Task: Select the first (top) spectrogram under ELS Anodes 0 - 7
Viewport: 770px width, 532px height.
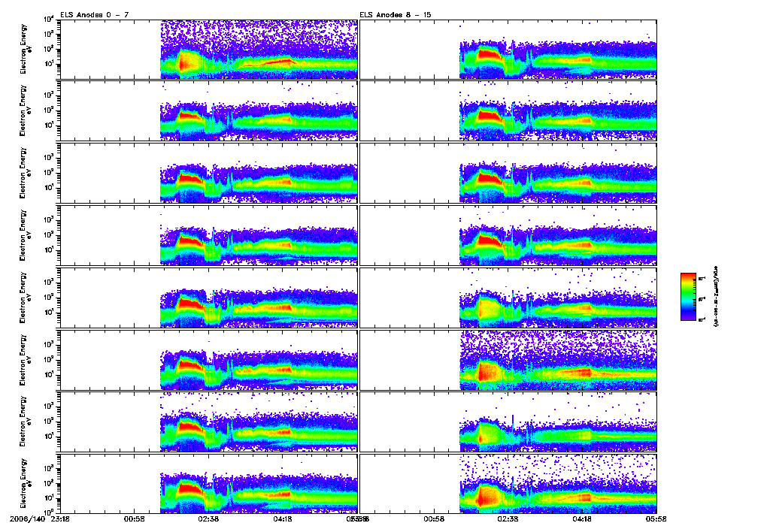Action: coord(208,49)
